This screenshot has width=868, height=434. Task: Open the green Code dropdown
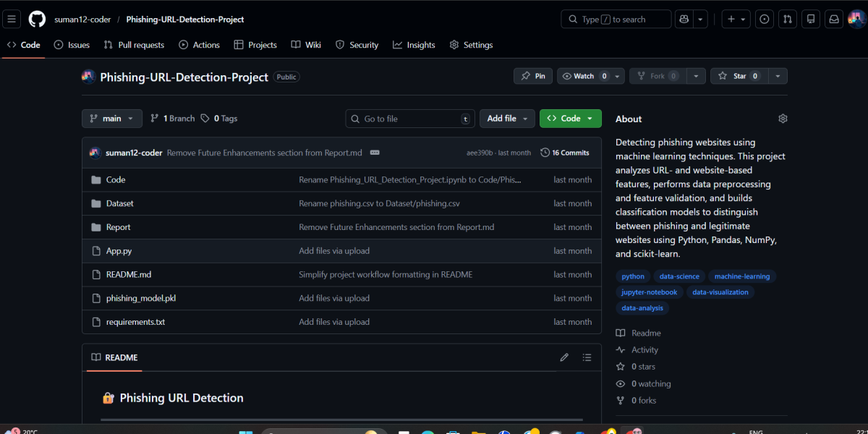click(570, 119)
